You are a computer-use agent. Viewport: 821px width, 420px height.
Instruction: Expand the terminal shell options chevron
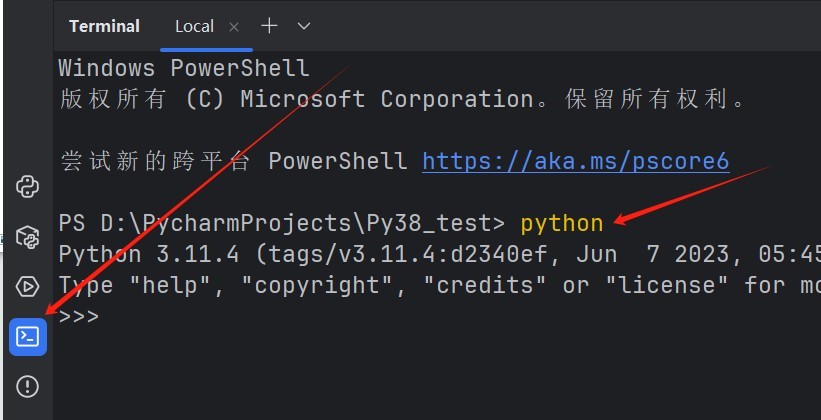304,26
